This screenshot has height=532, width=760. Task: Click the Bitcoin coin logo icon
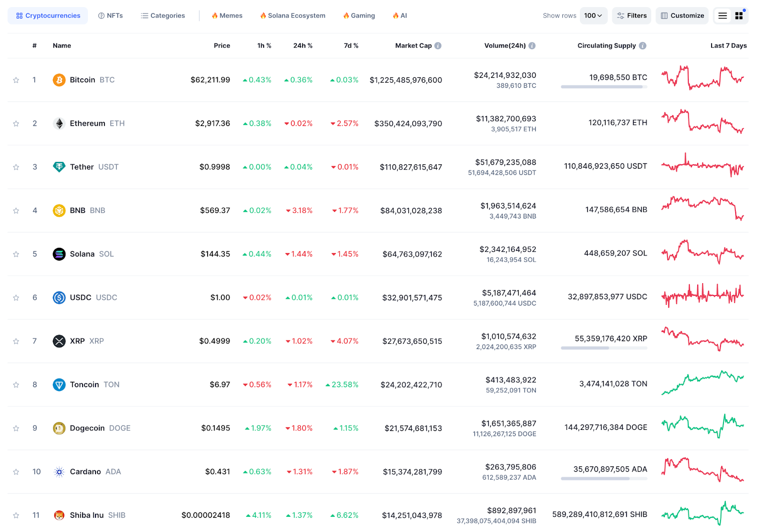59,80
